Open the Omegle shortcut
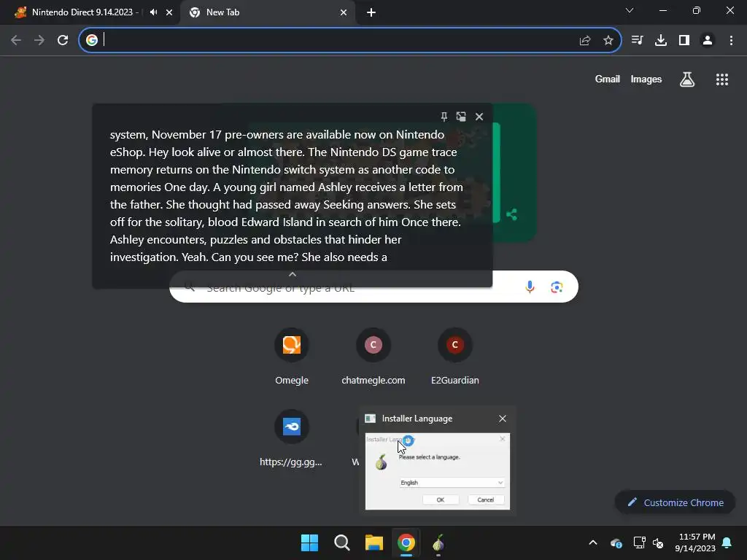 point(292,356)
